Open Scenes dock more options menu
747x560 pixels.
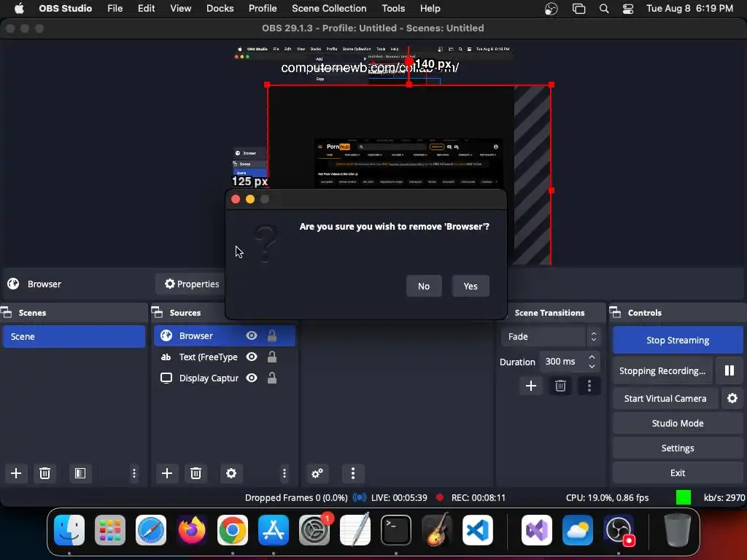134,472
